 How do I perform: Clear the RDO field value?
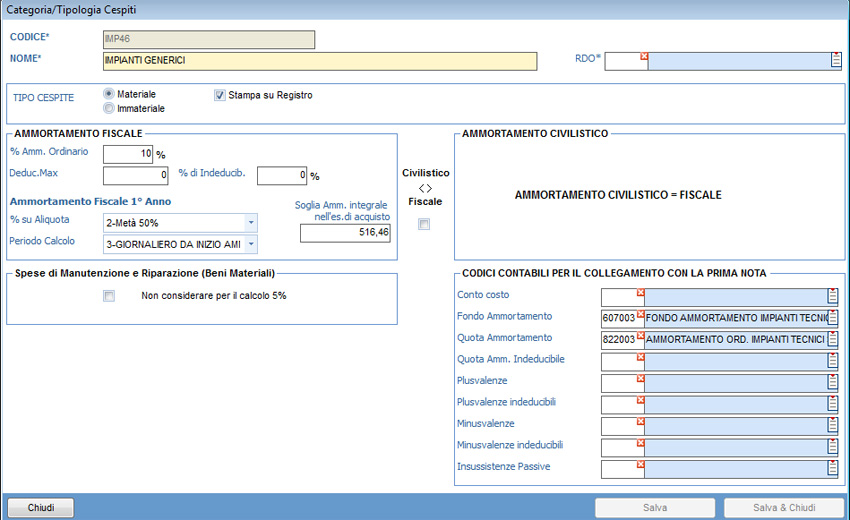click(644, 56)
